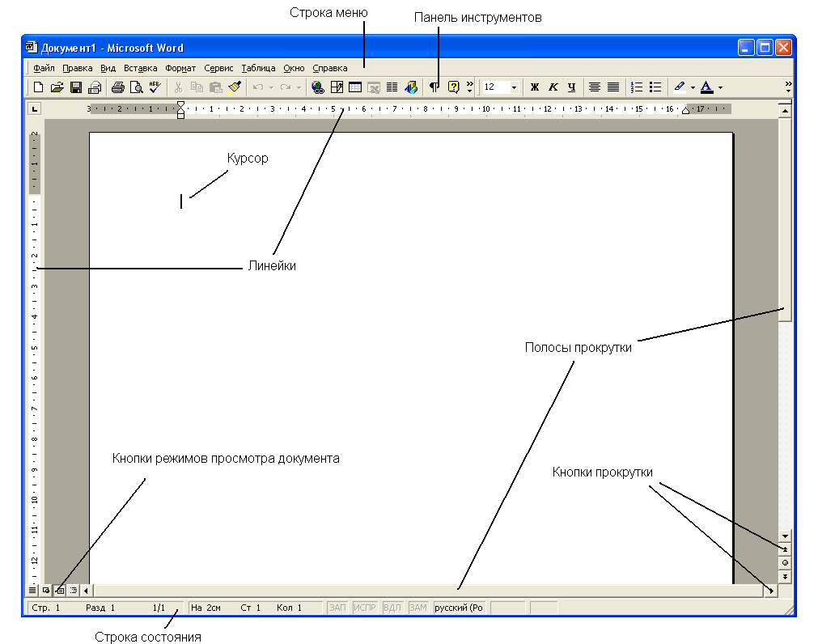Redo the last undone action
818x644 pixels.
286,87
